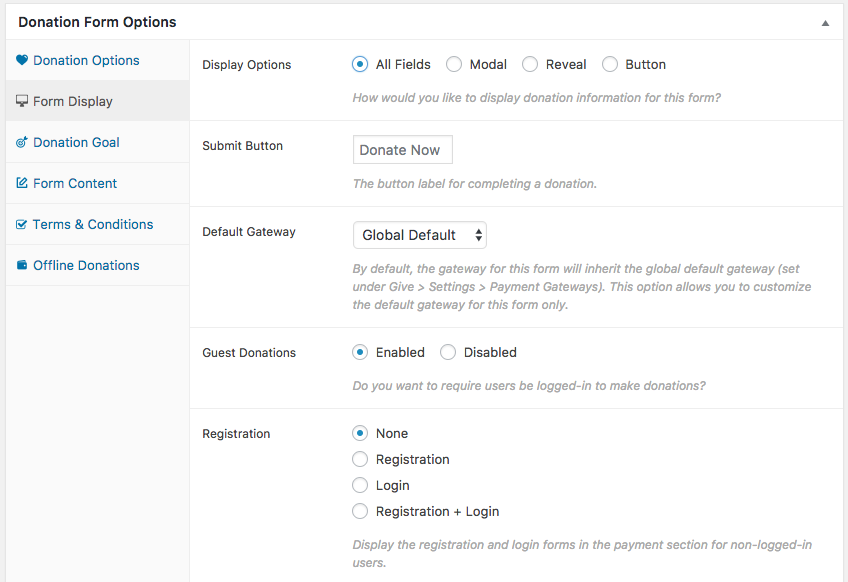This screenshot has height=582, width=848.
Task: Select the Registration + Login option
Action: pyautogui.click(x=360, y=511)
